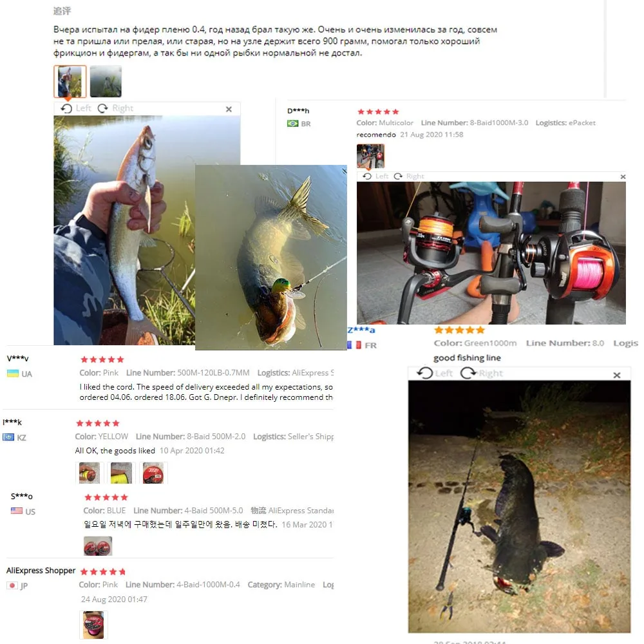Click the D***h five-star rating
Viewport: 644px width, 644px height.
coord(378,111)
